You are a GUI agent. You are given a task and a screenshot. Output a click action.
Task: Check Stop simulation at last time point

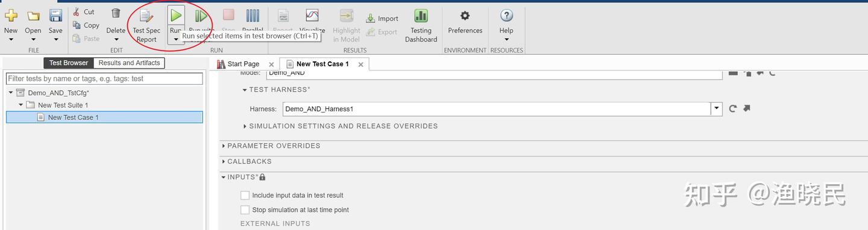point(245,210)
